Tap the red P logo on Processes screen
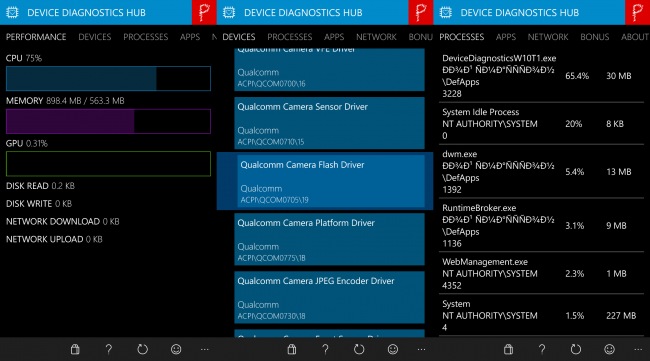Viewport: 650px width, 361px height. pyautogui.click(x=638, y=12)
